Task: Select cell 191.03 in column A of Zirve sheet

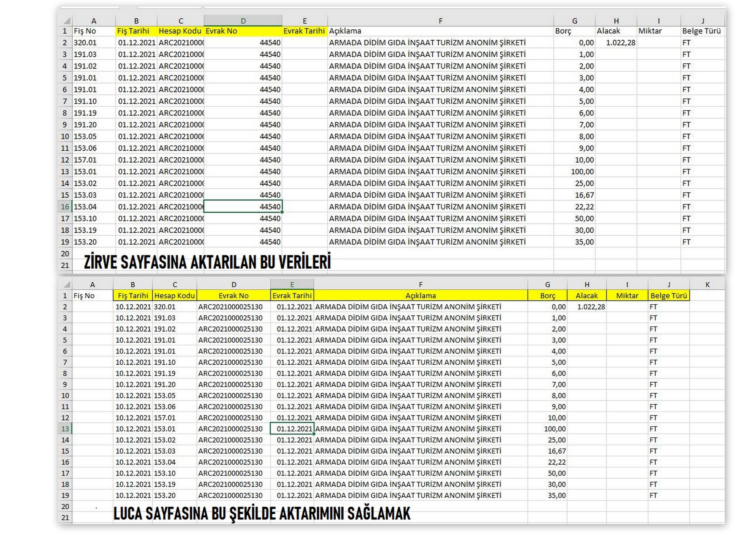Action: [x=94, y=54]
